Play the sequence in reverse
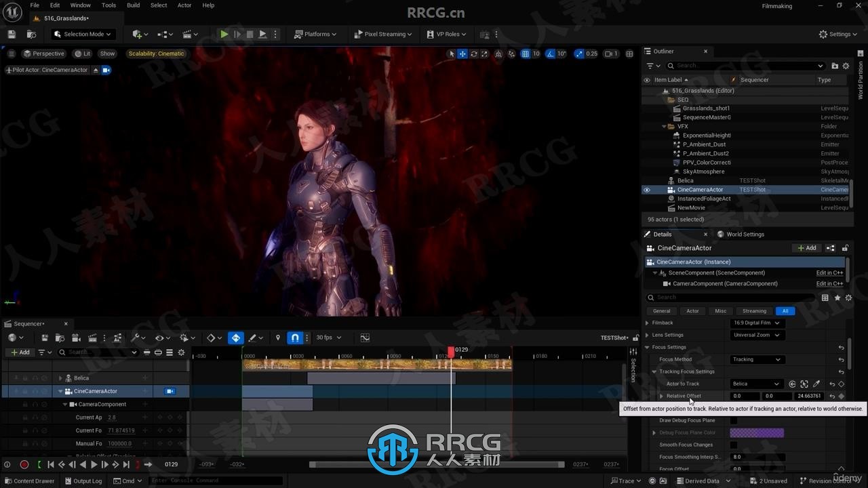This screenshot has height=488, width=868. tap(83, 464)
